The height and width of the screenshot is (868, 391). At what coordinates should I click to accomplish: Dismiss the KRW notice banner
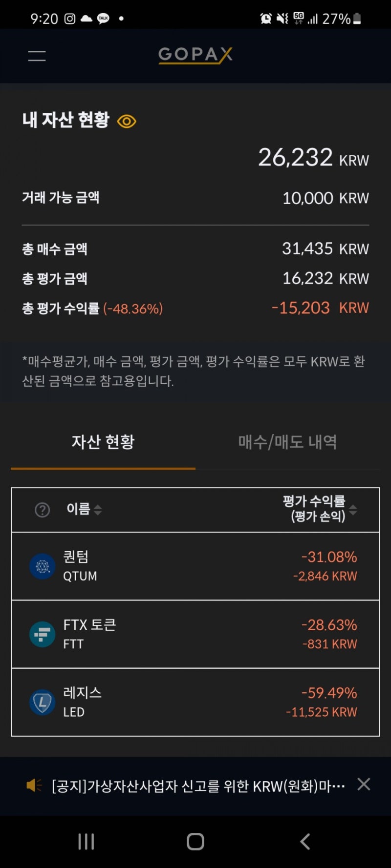click(364, 784)
